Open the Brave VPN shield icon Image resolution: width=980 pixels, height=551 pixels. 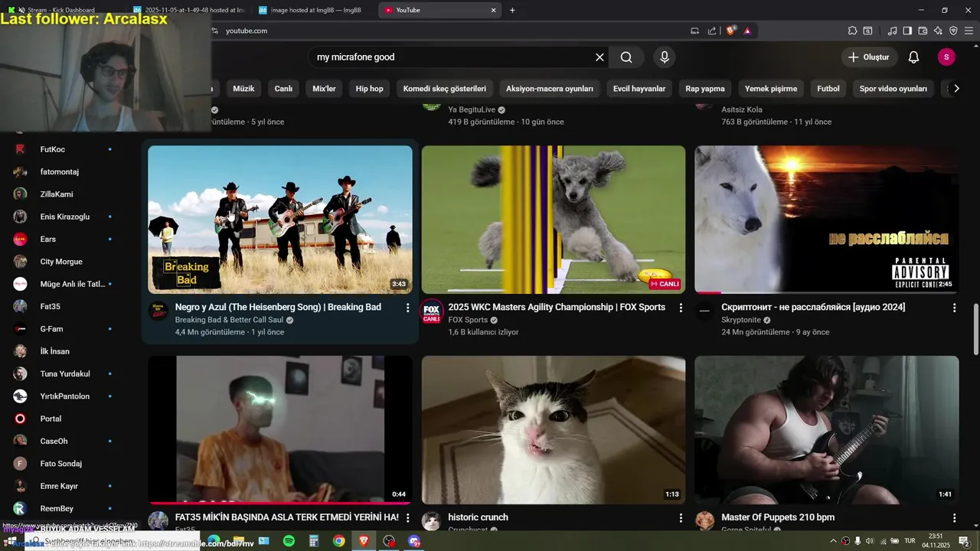point(953,31)
